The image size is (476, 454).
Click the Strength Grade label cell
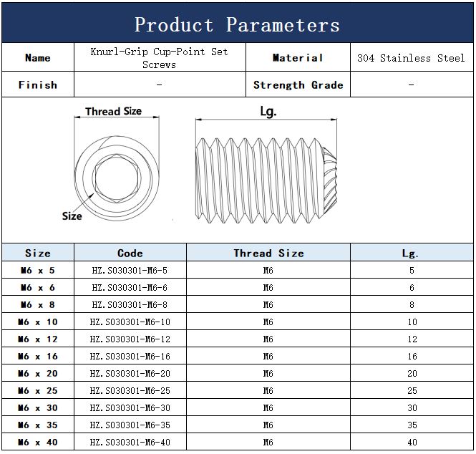[x=298, y=84]
